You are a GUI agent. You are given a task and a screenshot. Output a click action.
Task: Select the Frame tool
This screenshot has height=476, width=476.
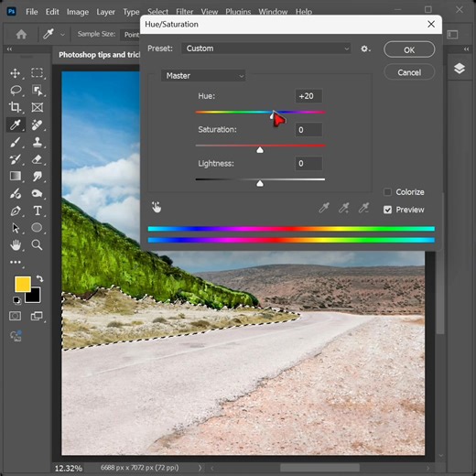(38, 107)
